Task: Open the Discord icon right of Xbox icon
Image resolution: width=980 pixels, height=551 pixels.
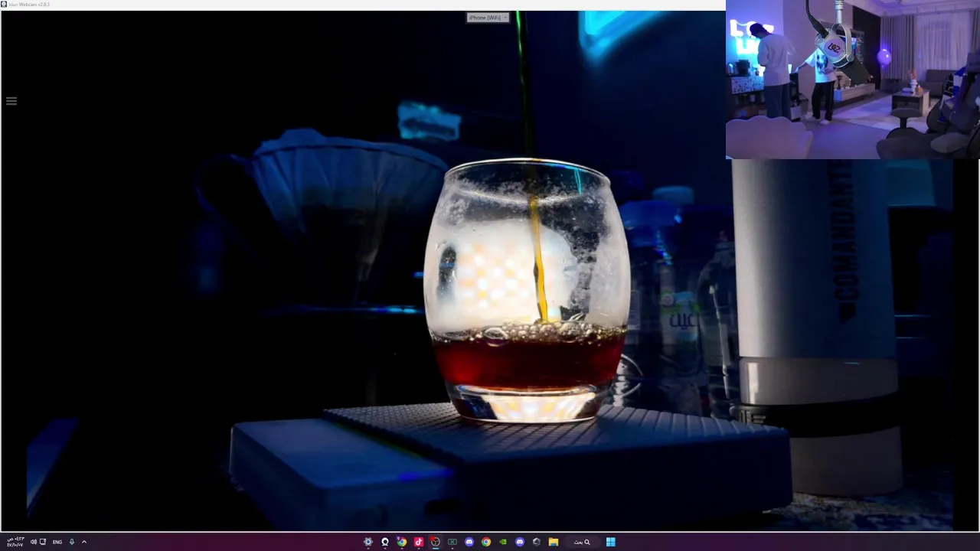Action: click(469, 542)
